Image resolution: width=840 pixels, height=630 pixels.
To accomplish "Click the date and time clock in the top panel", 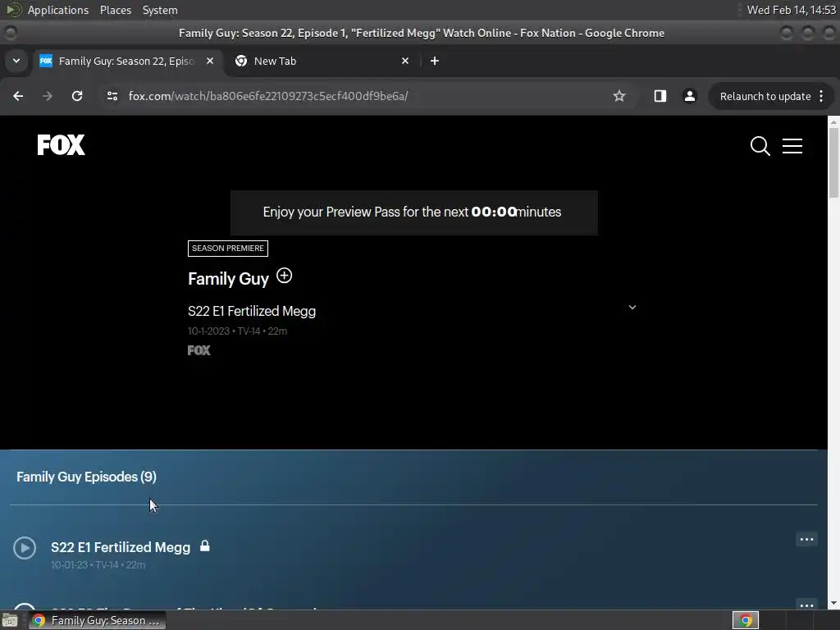I will pos(791,10).
